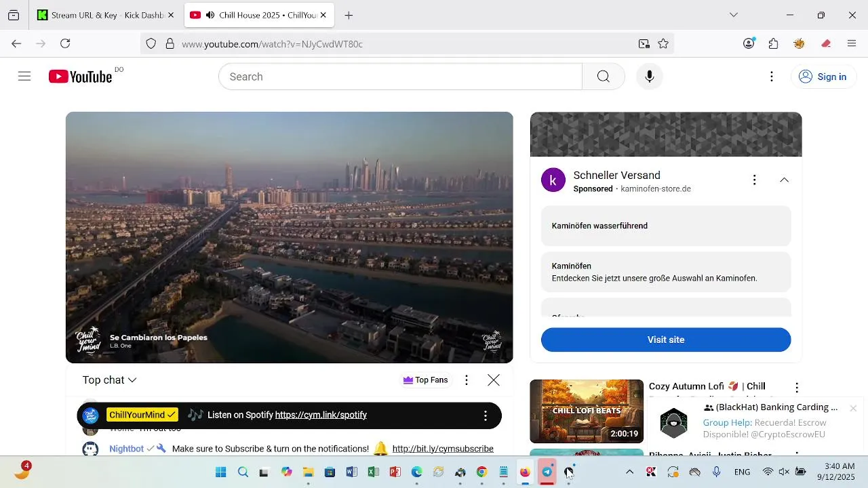Image resolution: width=868 pixels, height=488 pixels.
Task: Open live chat options menu
Action: pyautogui.click(x=466, y=380)
